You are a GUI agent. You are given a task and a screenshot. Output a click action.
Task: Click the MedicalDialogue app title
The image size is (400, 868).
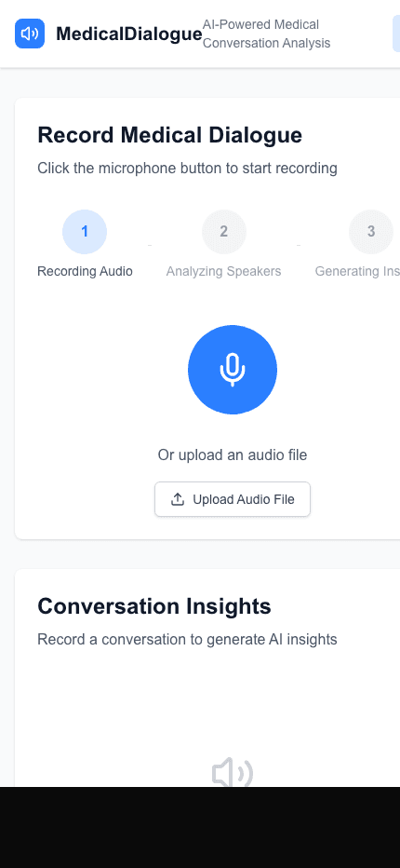click(129, 34)
